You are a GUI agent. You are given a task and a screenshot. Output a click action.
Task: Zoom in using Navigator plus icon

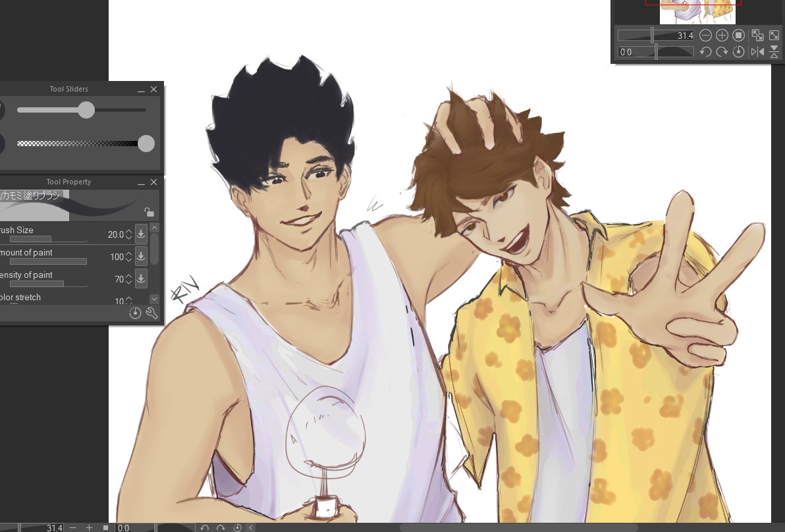point(722,36)
